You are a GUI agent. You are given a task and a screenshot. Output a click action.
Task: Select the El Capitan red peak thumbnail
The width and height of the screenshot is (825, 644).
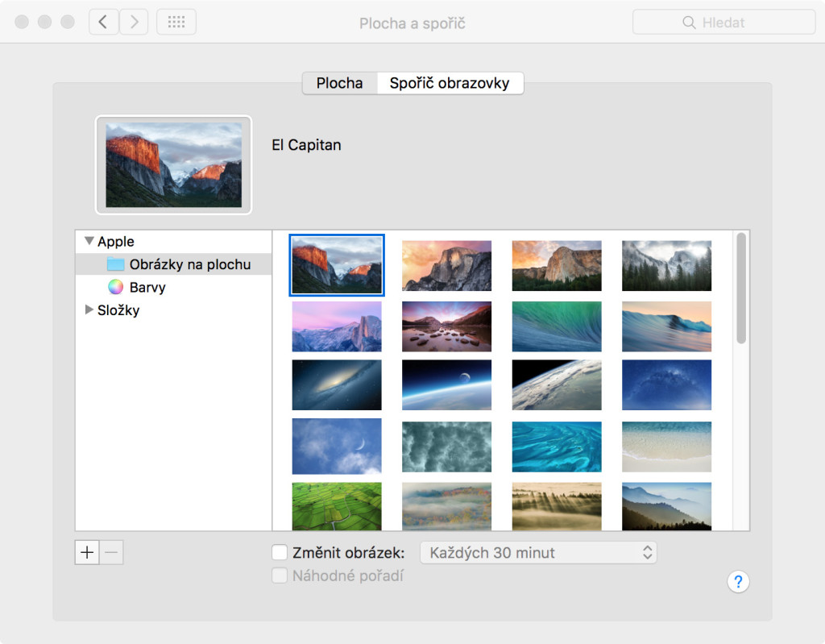coord(337,265)
